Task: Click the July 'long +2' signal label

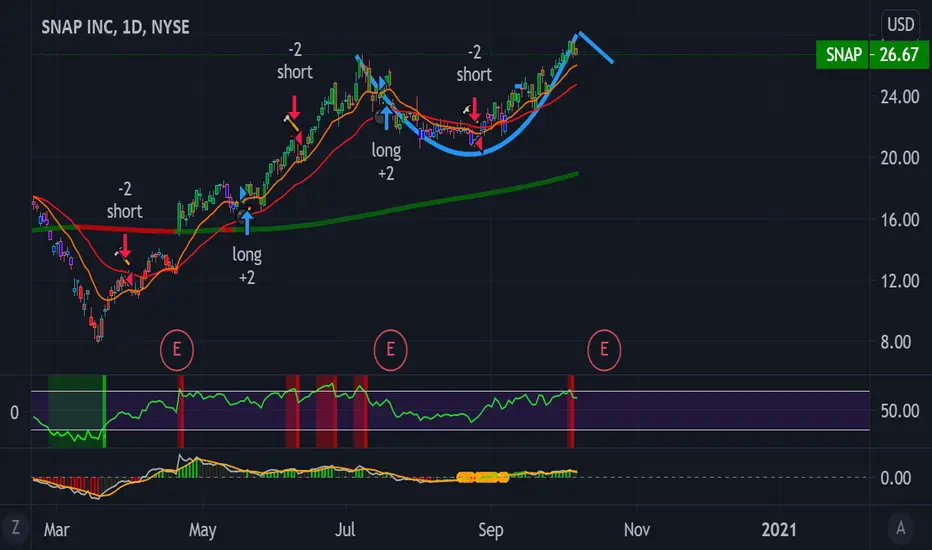Action: (x=386, y=162)
